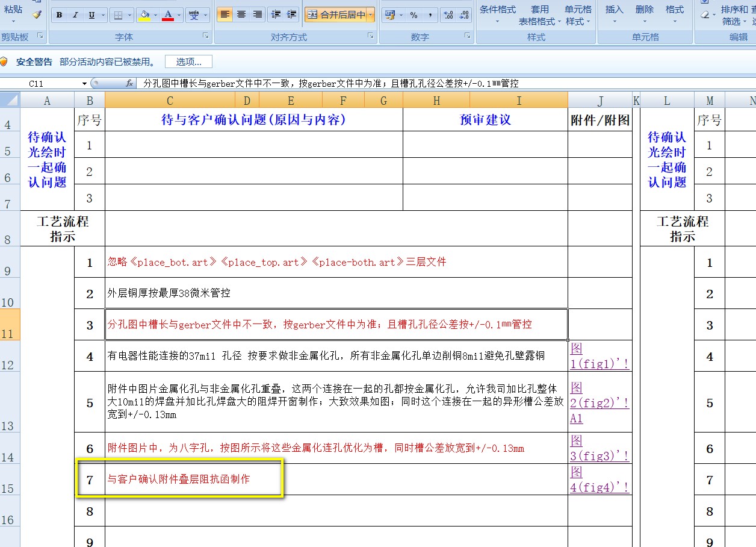Toggle italic formatting

(75, 15)
